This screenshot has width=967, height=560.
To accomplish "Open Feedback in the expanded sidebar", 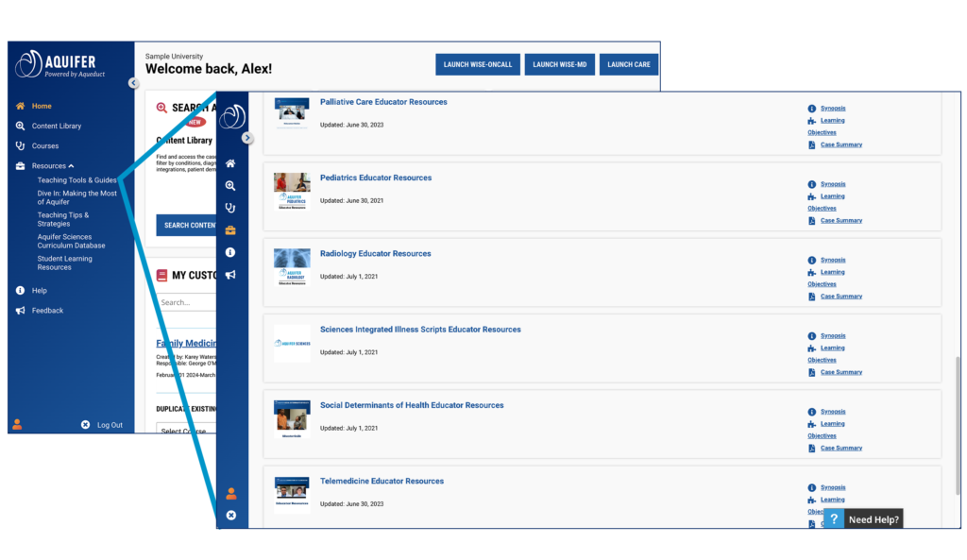I will tap(47, 311).
